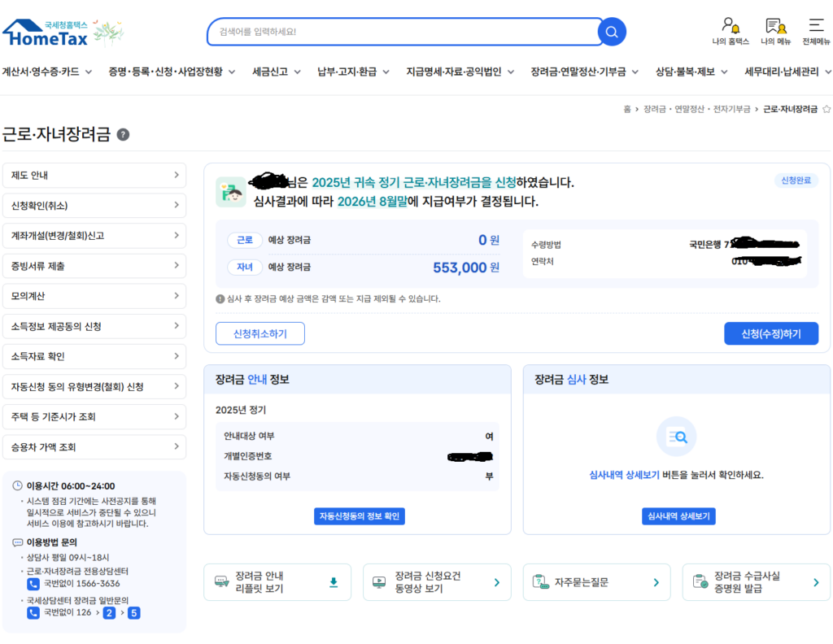Click the applicant avatar icon
The height and width of the screenshot is (644, 833).
click(230, 192)
